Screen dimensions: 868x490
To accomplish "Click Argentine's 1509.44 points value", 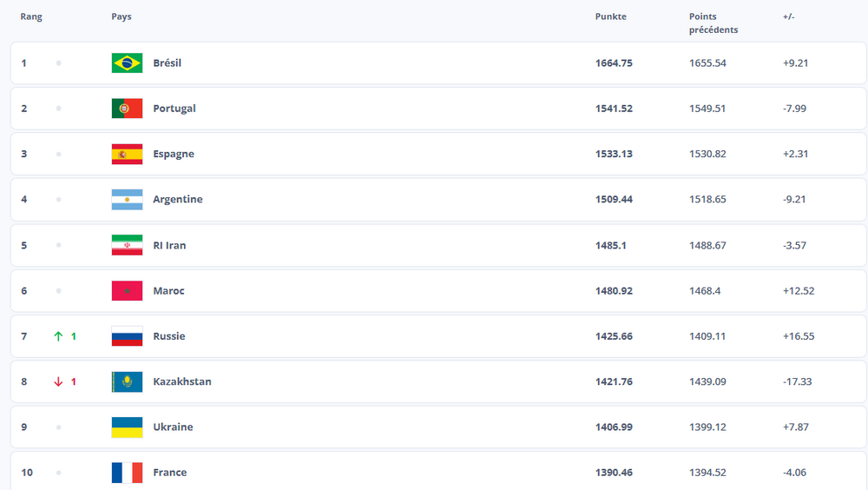I will click(614, 200).
